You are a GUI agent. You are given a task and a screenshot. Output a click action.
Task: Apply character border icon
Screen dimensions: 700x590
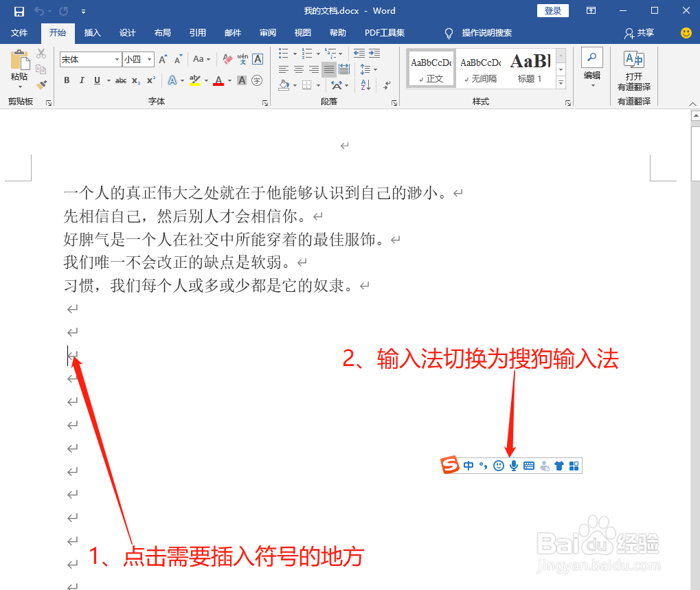click(258, 59)
